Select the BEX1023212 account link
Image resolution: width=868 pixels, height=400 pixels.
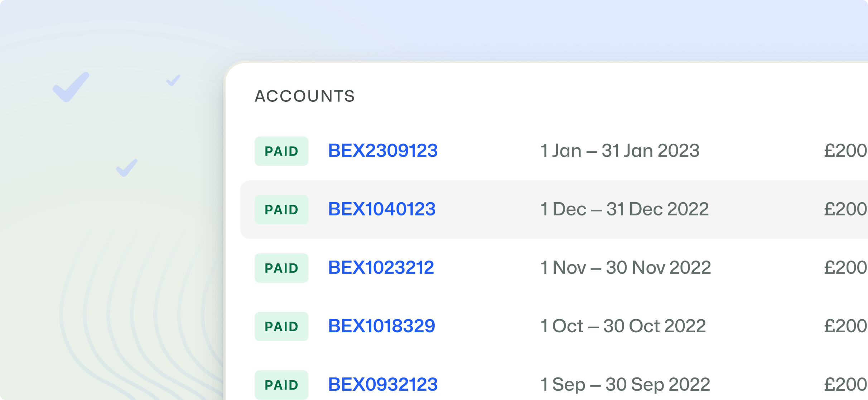[x=381, y=268]
